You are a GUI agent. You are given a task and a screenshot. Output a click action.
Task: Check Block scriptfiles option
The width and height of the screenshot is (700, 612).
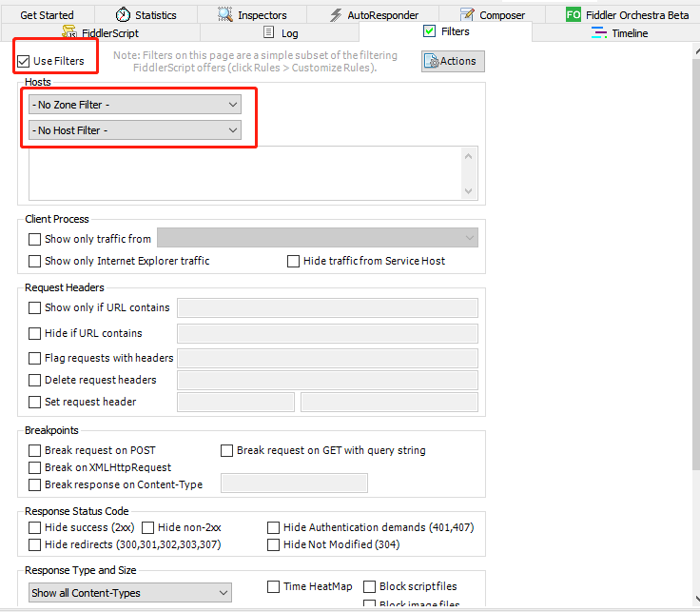point(369,586)
